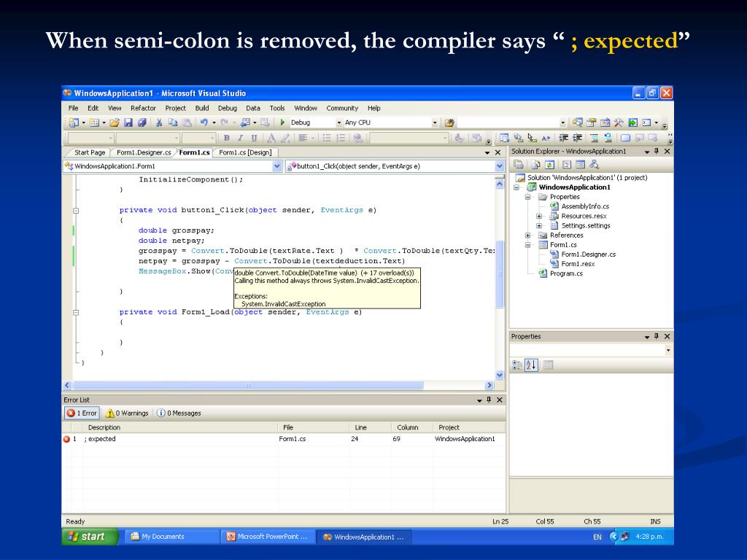
Task: Click Show All Files in Solution Explorer
Action: tap(536, 165)
